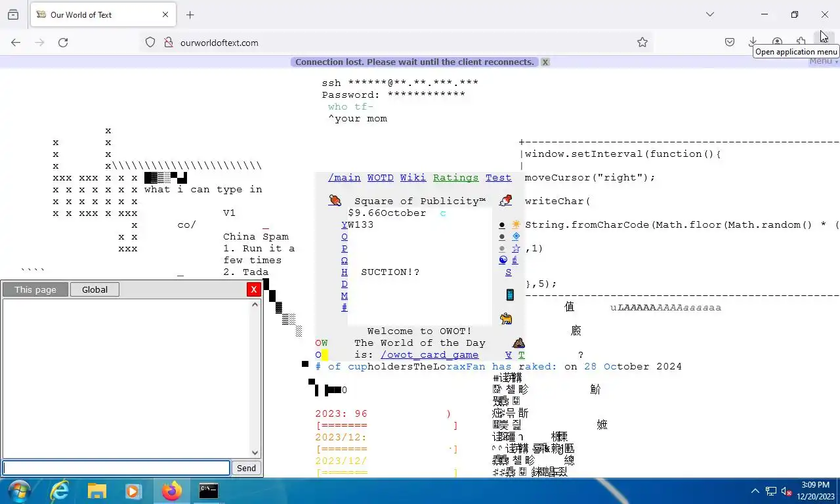Select the Our World of Text tab
The height and width of the screenshot is (504, 840).
pyautogui.click(x=102, y=14)
